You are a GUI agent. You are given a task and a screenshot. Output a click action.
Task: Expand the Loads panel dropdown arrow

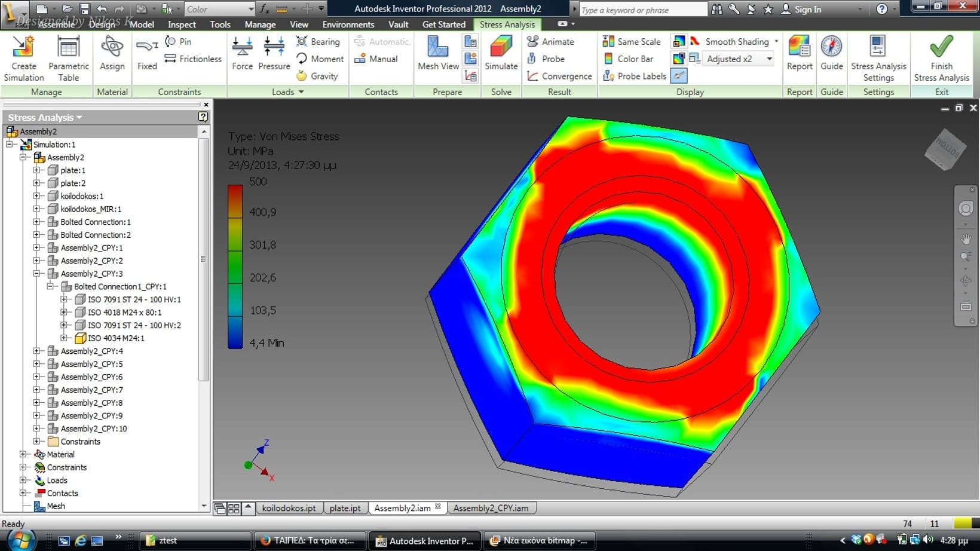click(x=301, y=92)
